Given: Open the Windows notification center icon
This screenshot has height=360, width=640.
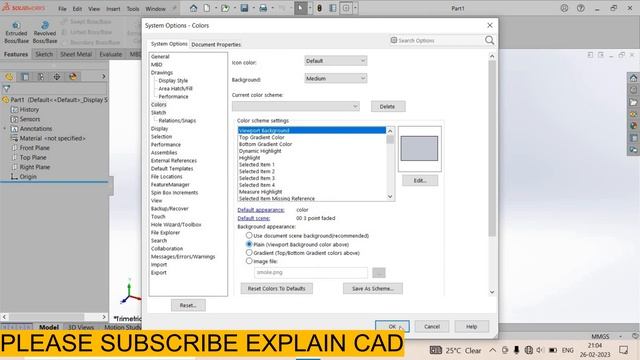Looking at the screenshot, I should [x=623, y=350].
